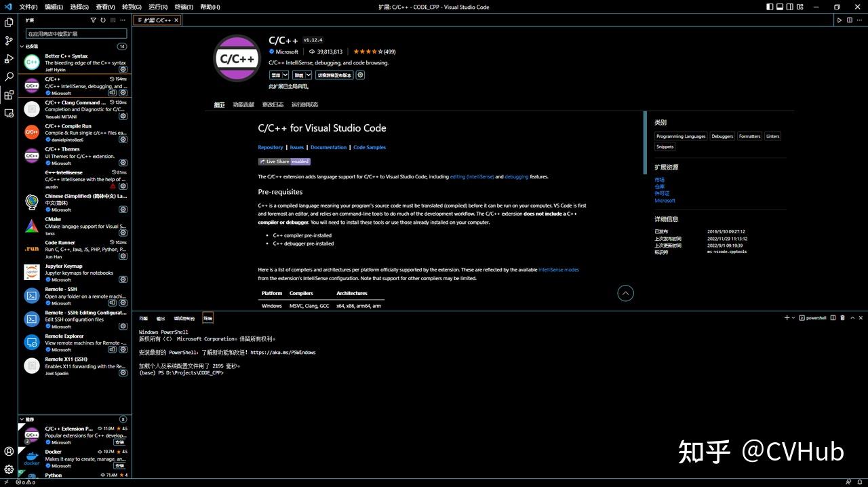
Task: Create a new terminal with the plus icon
Action: [787, 317]
